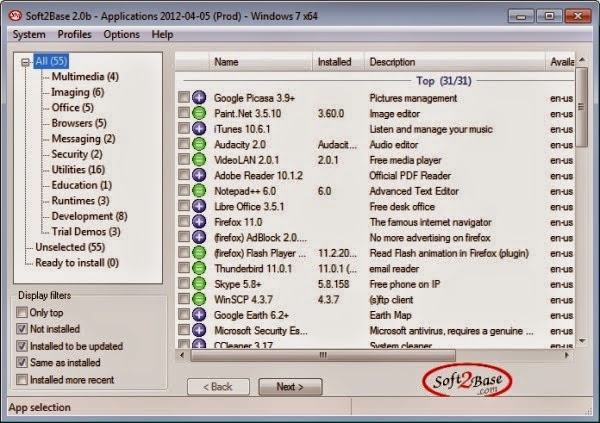Screen dimensions: 600x423
Task: Select the Office (5) category
Action: tap(73, 108)
